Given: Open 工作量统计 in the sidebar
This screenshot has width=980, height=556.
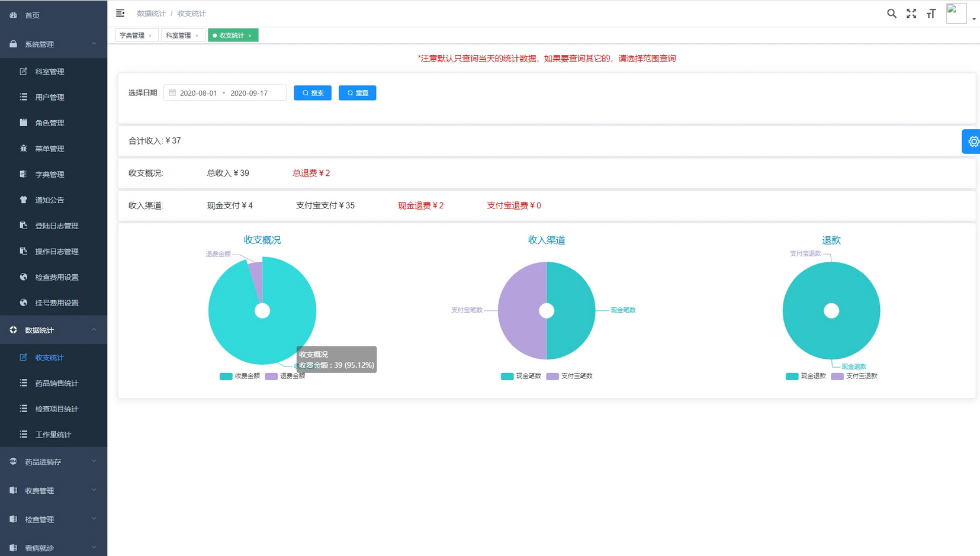Looking at the screenshot, I should pyautogui.click(x=54, y=435).
